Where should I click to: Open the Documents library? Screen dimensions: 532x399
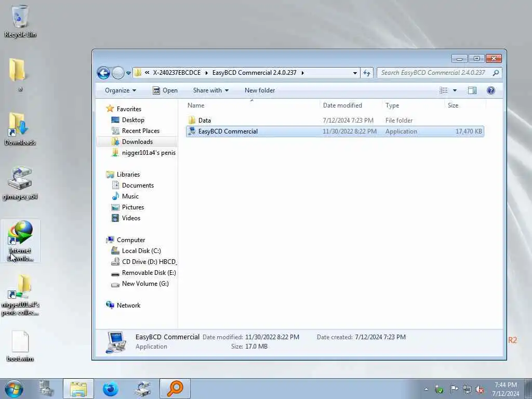[132, 185]
